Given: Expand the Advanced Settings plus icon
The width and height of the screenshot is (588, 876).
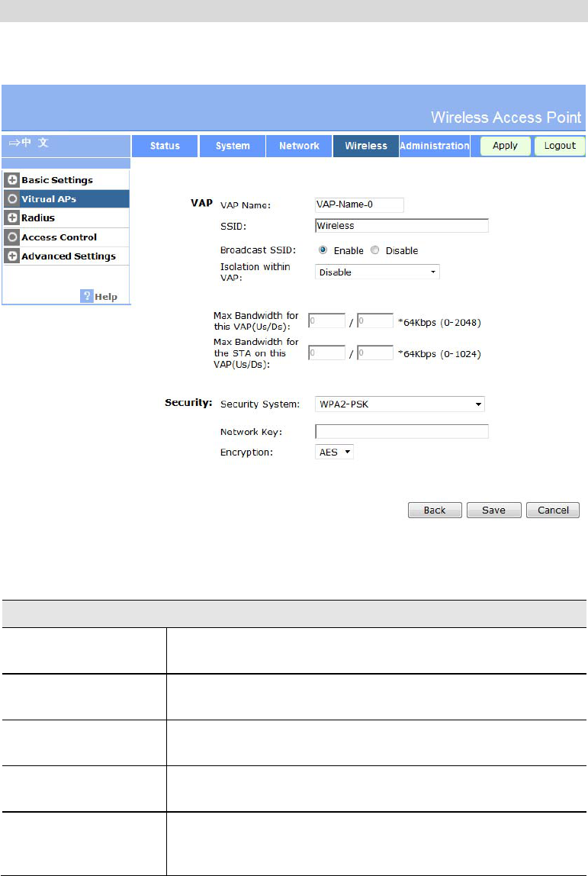Looking at the screenshot, I should click(x=11, y=256).
